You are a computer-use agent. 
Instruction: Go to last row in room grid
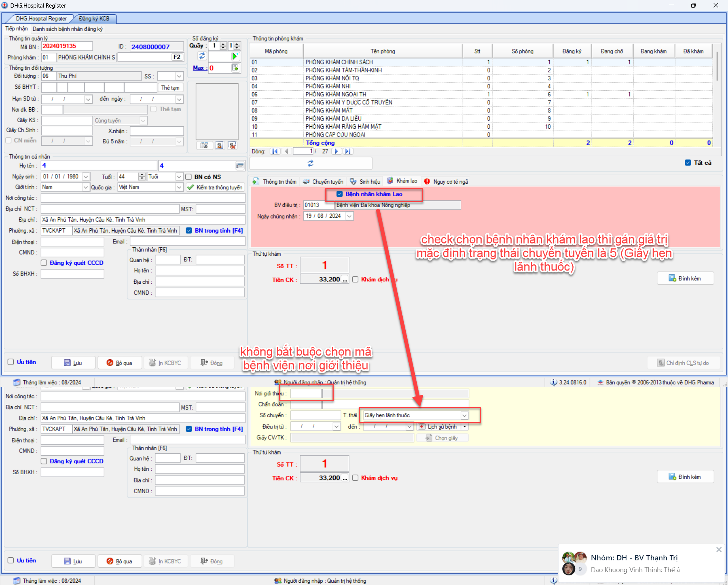point(348,151)
